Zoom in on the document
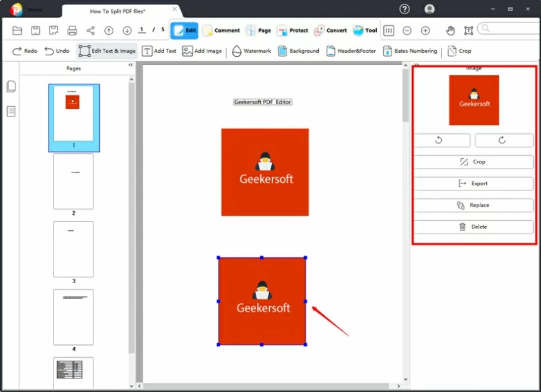541x392 pixels. (x=425, y=30)
